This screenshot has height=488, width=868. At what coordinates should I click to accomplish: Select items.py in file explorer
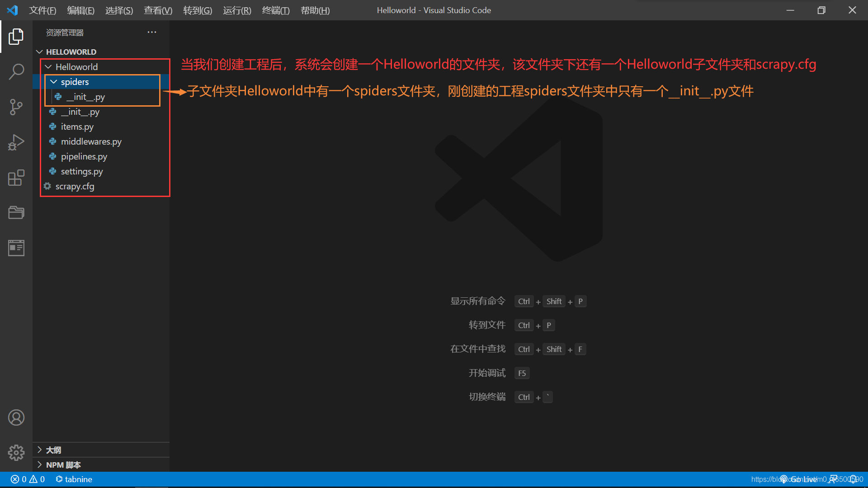pos(77,127)
